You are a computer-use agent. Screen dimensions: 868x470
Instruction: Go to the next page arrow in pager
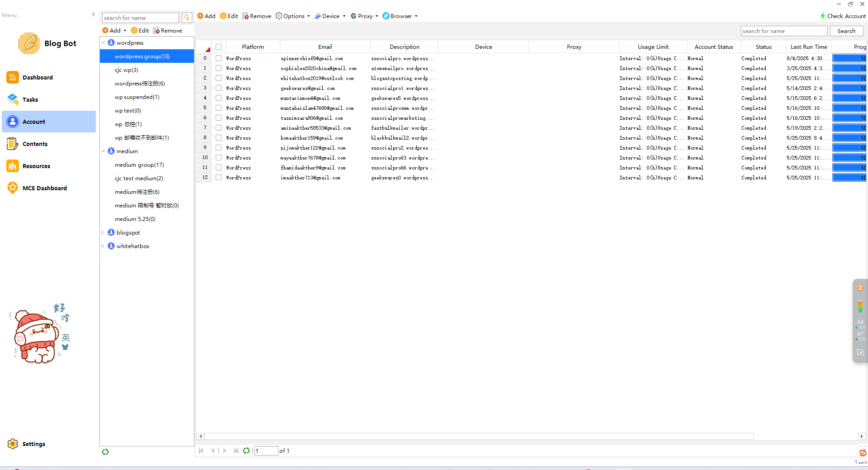[225, 451]
